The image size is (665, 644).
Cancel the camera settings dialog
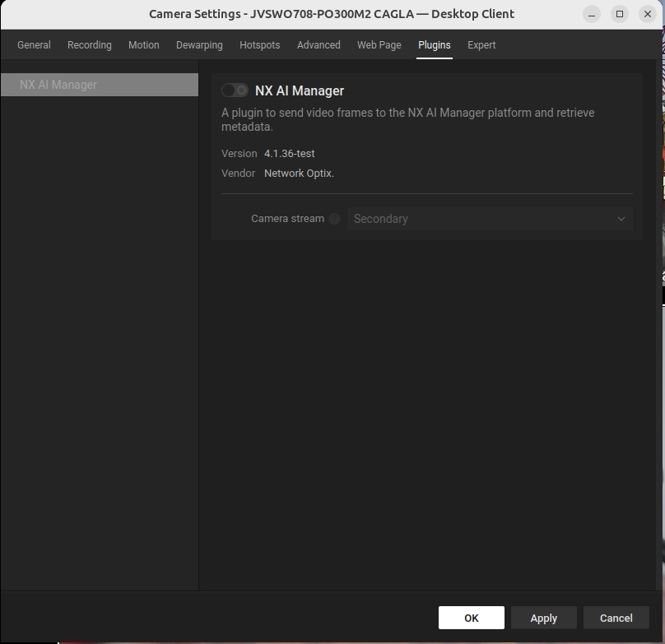coord(616,618)
